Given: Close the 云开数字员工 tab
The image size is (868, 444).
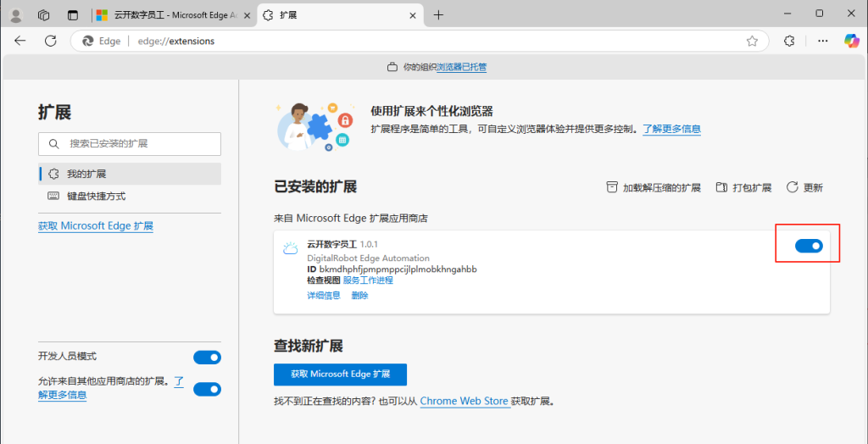Looking at the screenshot, I should [x=247, y=15].
